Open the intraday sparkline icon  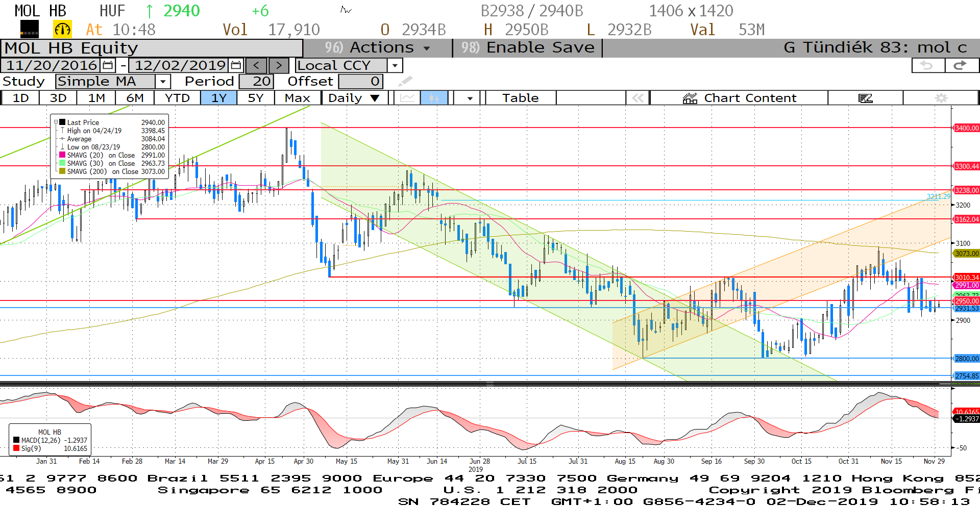tap(346, 10)
